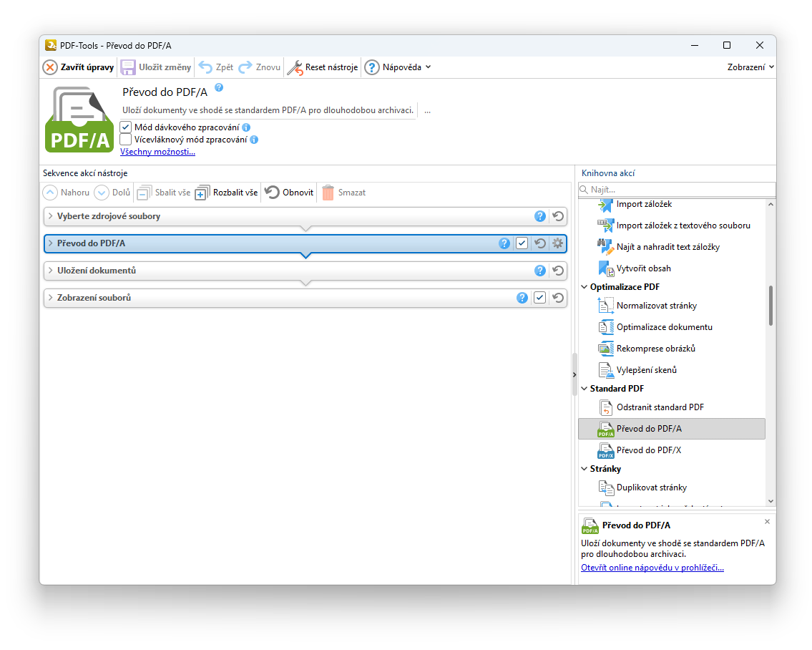Click the scroll down arrow in action library
Image resolution: width=812 pixels, height=650 pixels.
pyautogui.click(x=771, y=501)
